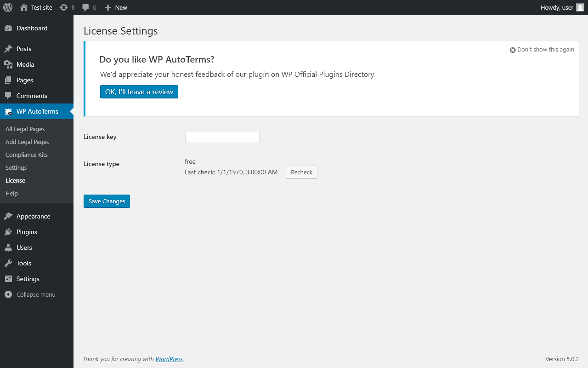Click the WordPress logo icon
The image size is (588, 368).
pos(8,7)
